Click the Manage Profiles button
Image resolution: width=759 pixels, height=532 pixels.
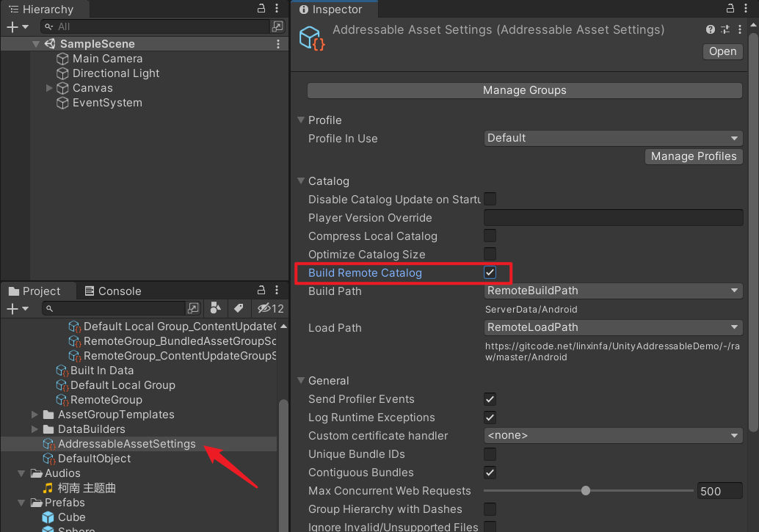click(693, 156)
